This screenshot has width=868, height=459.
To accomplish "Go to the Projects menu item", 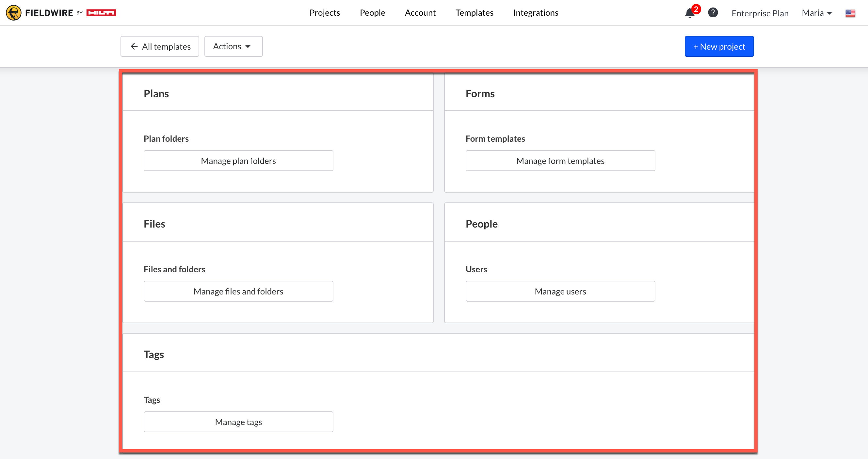I will [325, 13].
